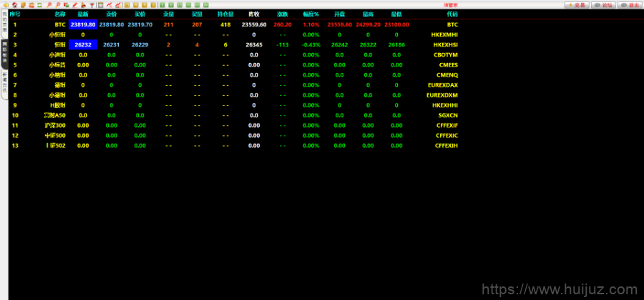Switch to the 我的页面 side tab

[4, 24]
